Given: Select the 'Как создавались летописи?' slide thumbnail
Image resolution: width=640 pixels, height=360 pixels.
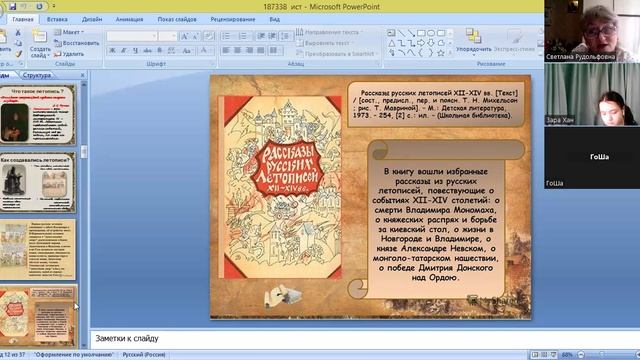Looking at the screenshot, I should click(38, 182).
